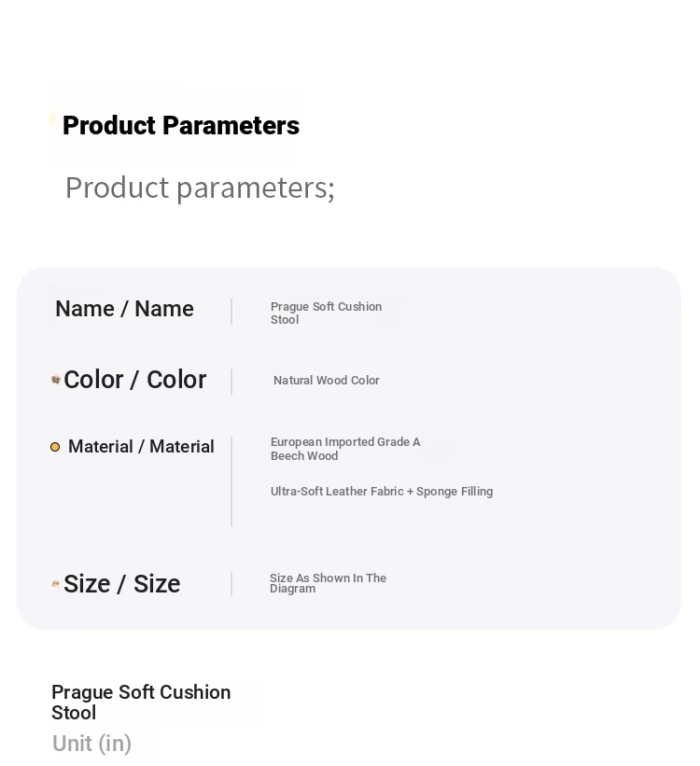
Task: Select the Name / Name label
Action: pyautogui.click(x=125, y=309)
